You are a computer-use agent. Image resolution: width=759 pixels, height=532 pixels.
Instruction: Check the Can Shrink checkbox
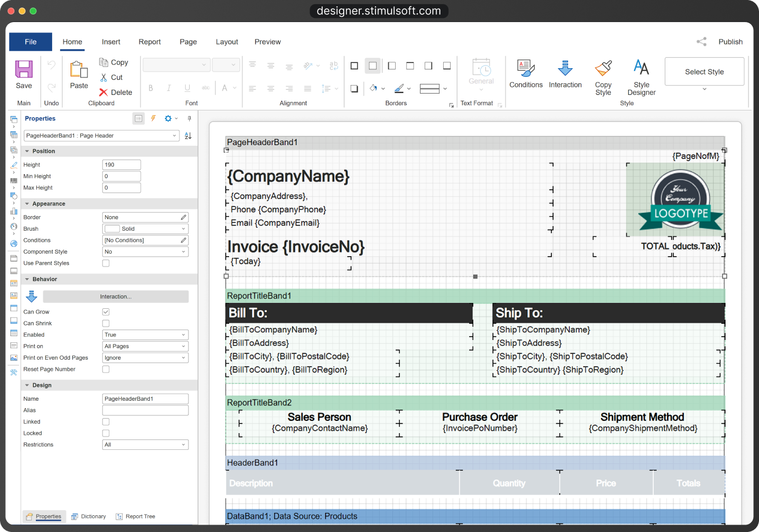pyautogui.click(x=106, y=323)
